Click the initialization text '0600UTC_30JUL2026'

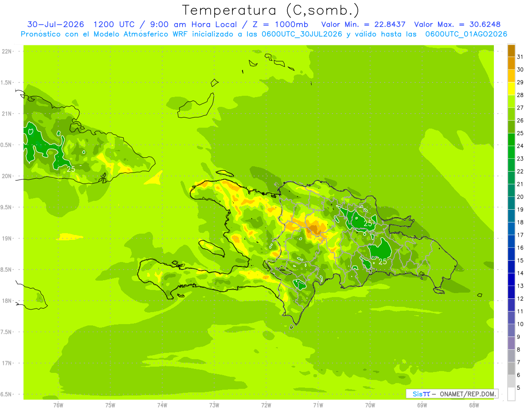(302, 34)
